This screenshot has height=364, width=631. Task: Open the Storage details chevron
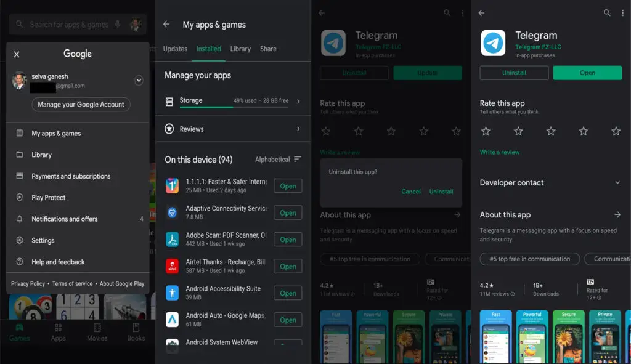point(298,102)
